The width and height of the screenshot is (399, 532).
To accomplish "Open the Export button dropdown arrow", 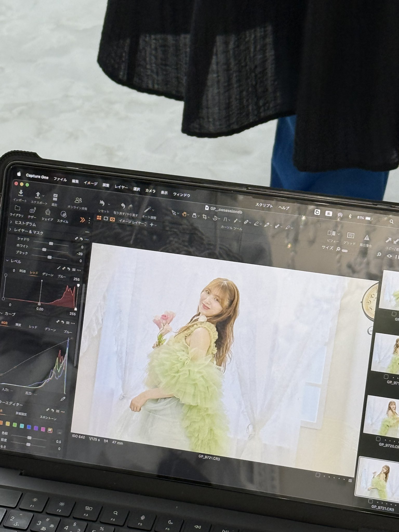I will [43, 196].
